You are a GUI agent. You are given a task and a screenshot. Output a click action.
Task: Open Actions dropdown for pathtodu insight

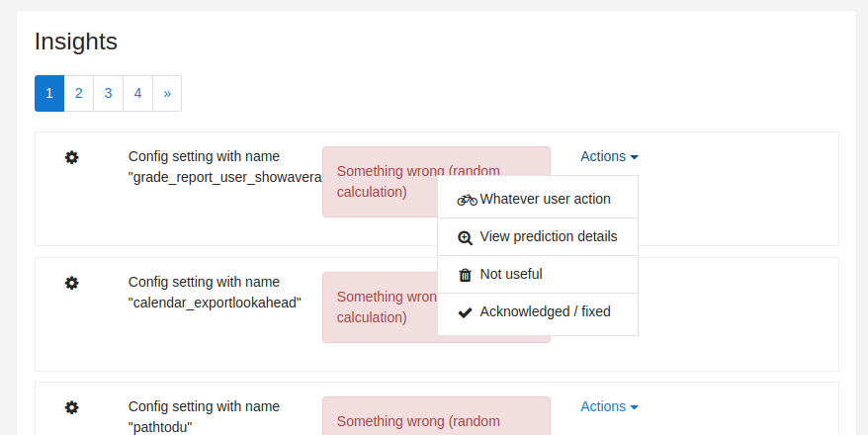[x=609, y=406]
